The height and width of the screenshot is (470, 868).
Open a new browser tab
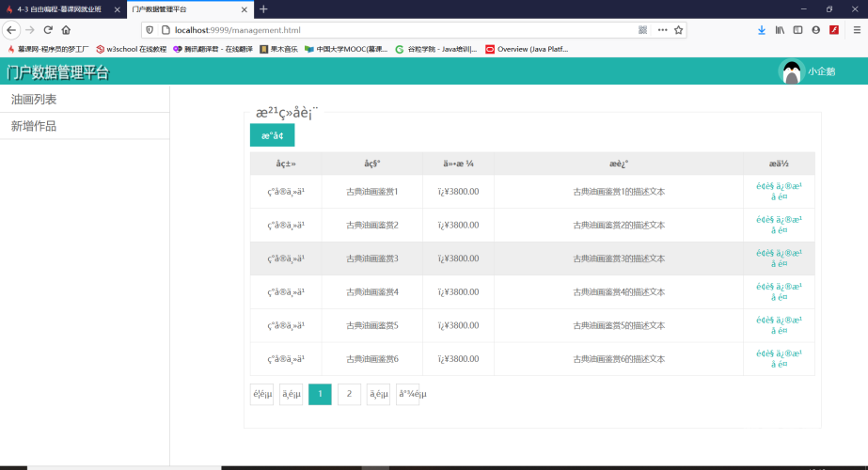263,9
